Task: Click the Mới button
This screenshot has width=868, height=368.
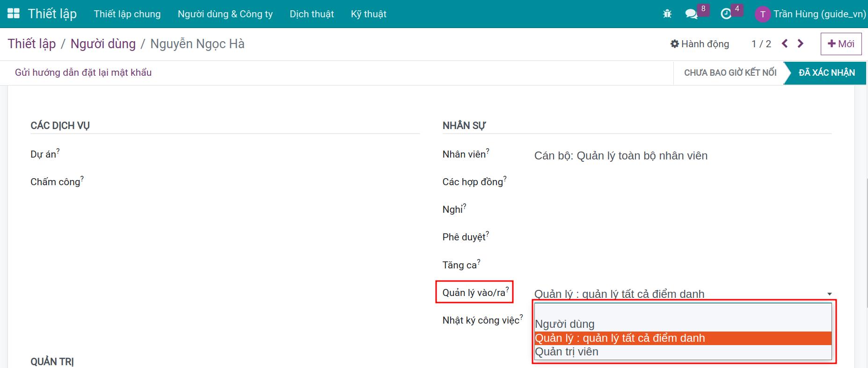Action: coord(841,44)
